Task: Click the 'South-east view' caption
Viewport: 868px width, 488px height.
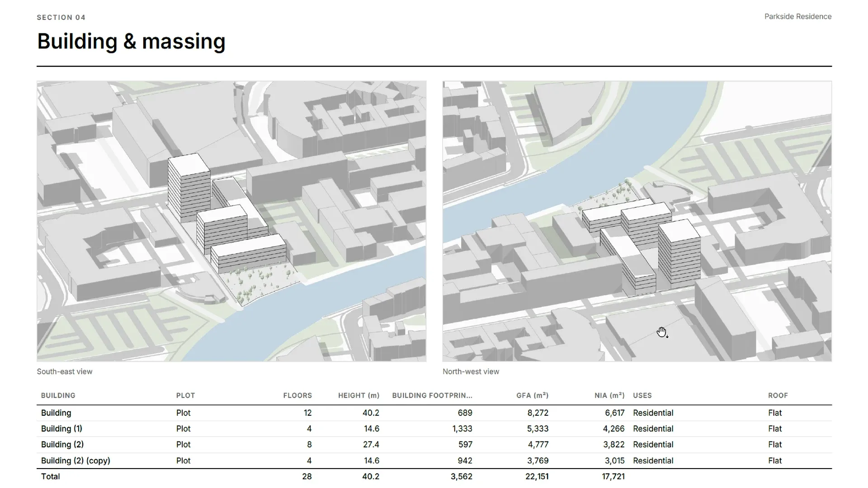Action: click(x=65, y=371)
